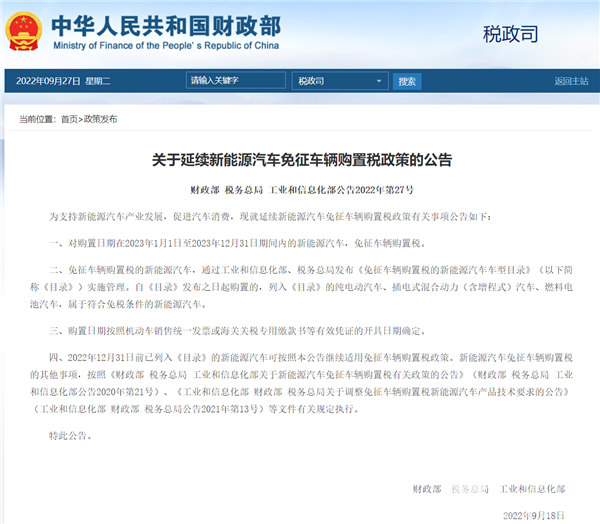Go back via the 返回主站 link
600x524 pixels.
571,81
